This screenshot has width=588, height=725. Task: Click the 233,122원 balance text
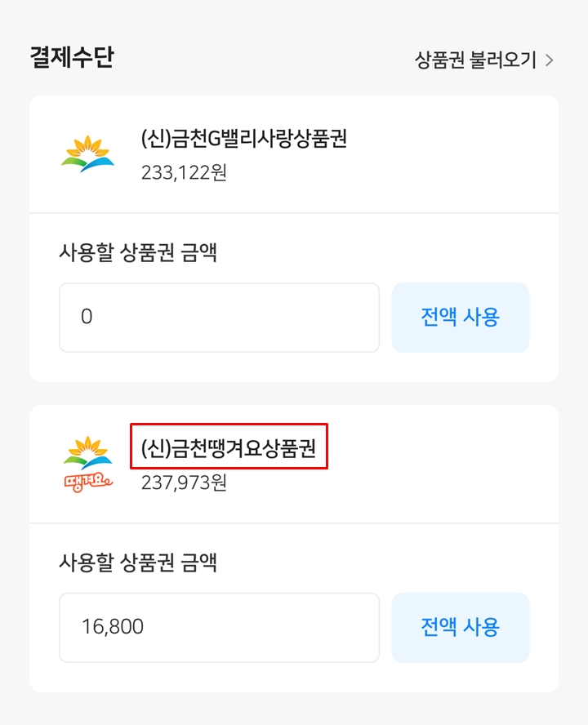184,173
